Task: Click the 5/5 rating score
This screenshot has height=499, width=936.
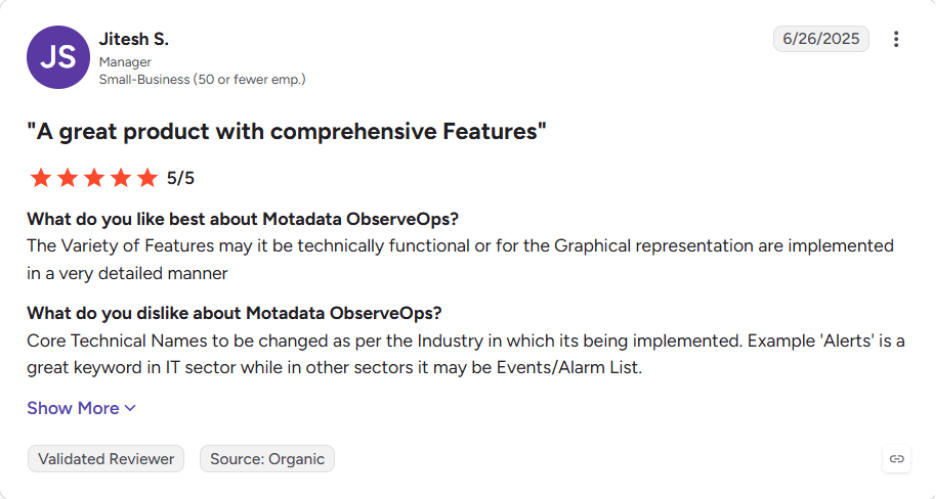Action: click(180, 178)
